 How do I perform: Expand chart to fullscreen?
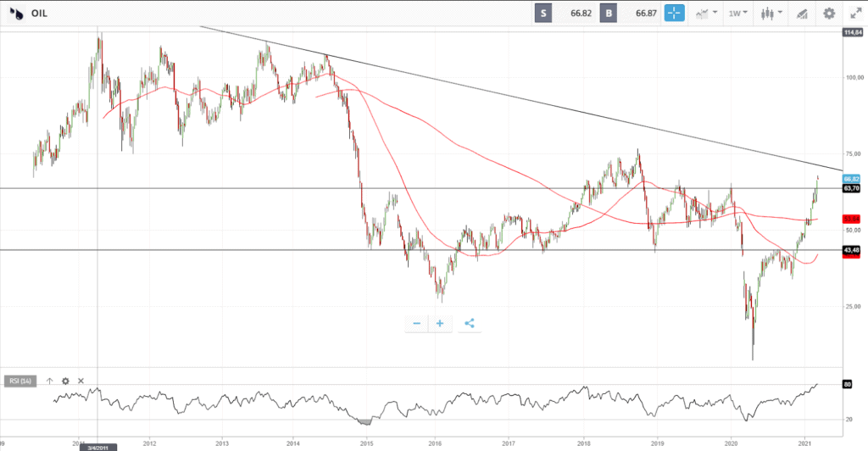point(856,14)
